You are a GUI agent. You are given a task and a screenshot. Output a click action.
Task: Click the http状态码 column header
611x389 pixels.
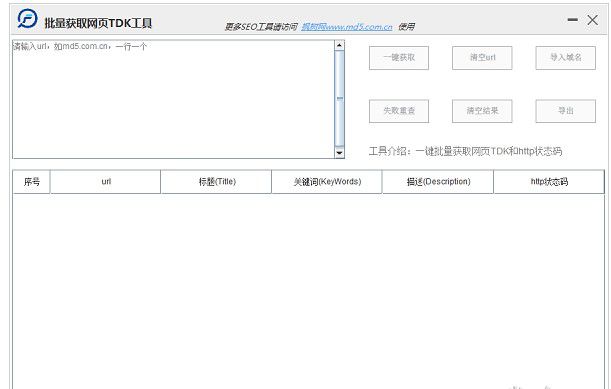(x=549, y=182)
